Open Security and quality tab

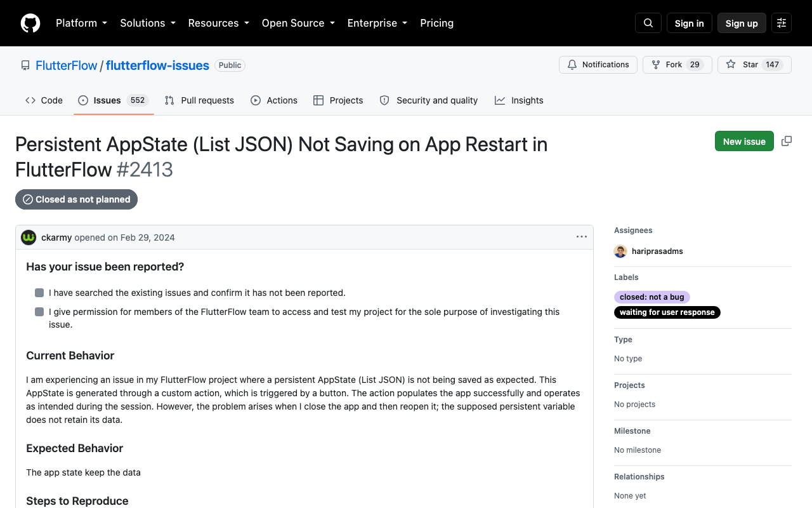429,100
